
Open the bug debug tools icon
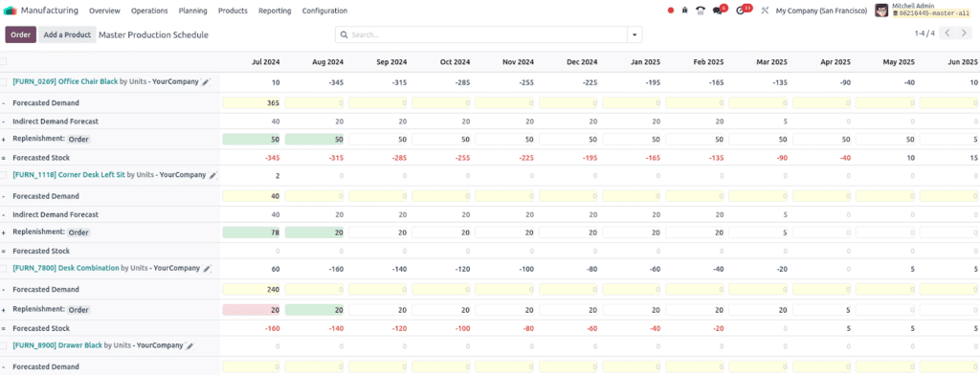[x=685, y=11]
